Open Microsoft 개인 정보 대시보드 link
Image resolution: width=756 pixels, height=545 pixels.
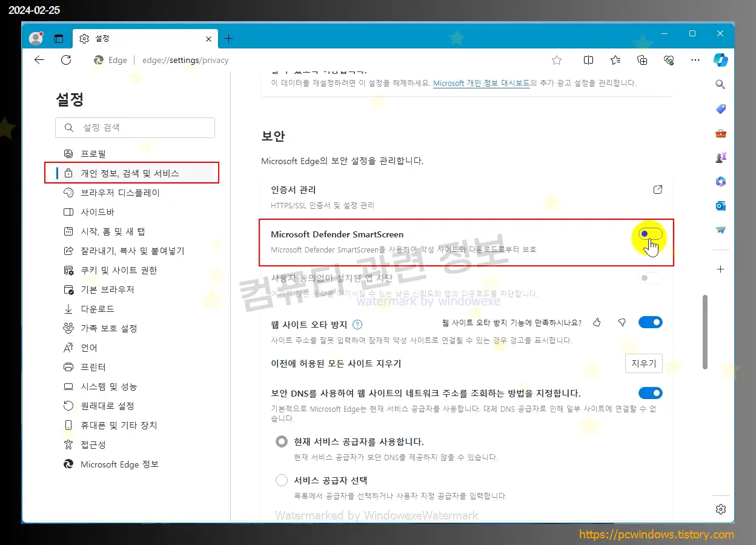click(482, 83)
